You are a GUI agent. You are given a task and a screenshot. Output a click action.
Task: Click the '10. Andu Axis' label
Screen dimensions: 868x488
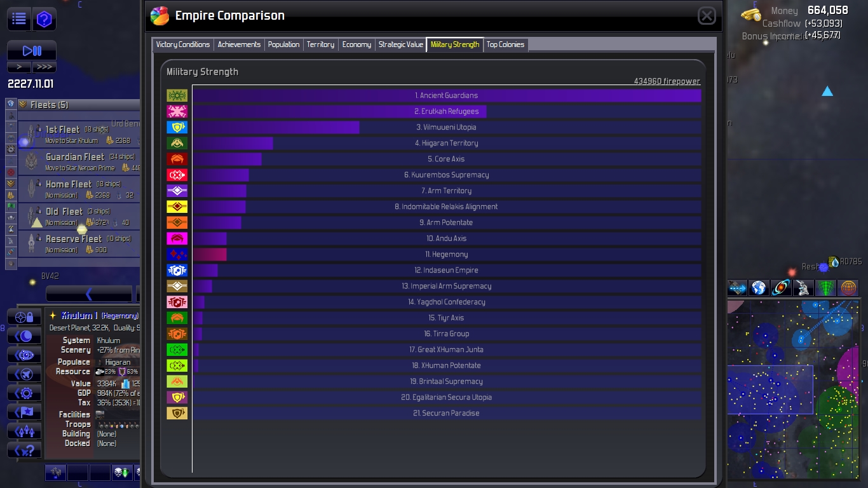click(447, 238)
